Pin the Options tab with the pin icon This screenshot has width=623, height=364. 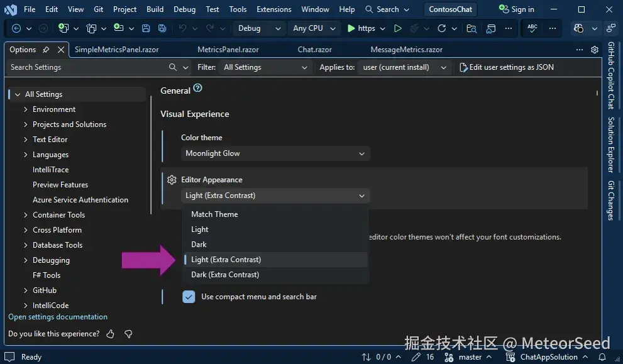click(x=46, y=50)
